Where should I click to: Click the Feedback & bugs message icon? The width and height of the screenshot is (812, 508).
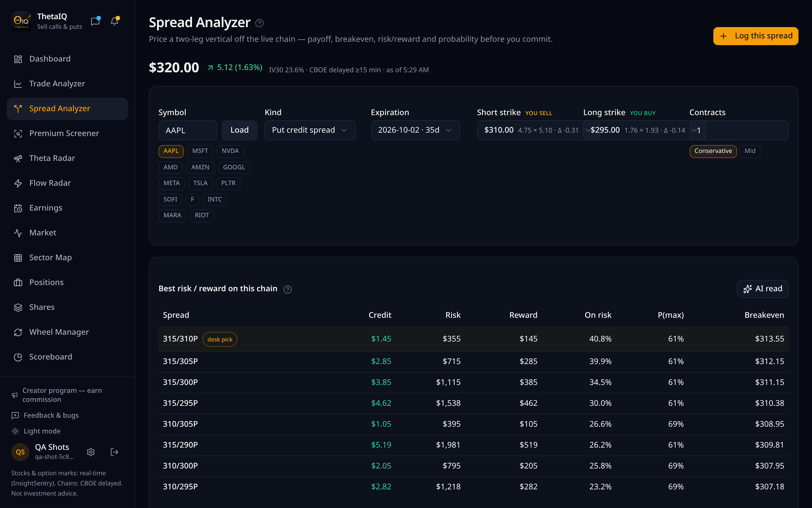(x=15, y=416)
